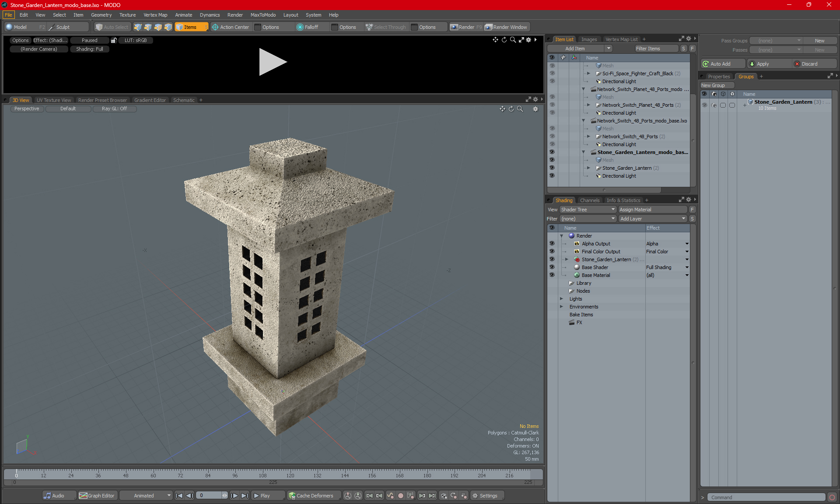Switch to the Channels tab
Screen dimensions: 840x504
(589, 200)
